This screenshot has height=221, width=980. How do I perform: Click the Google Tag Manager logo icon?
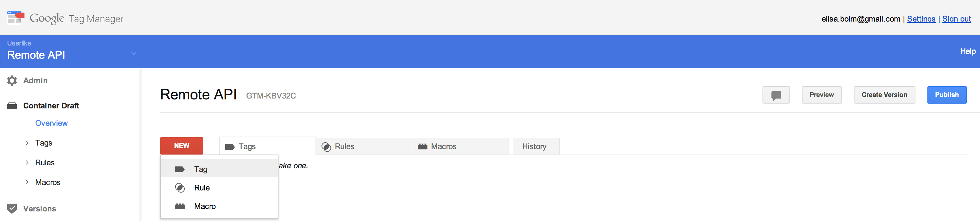point(16,18)
